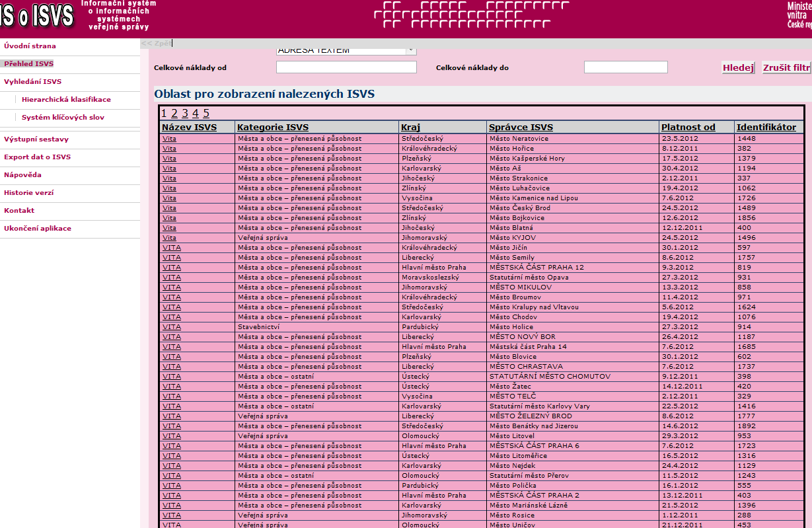Sort by the Platnost od column

[x=688, y=128]
